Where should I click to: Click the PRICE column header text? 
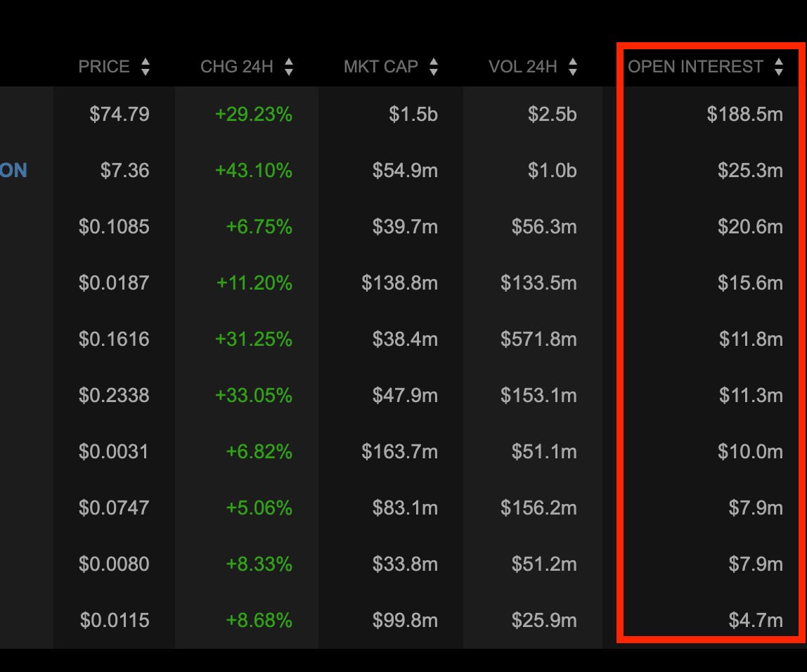(104, 67)
